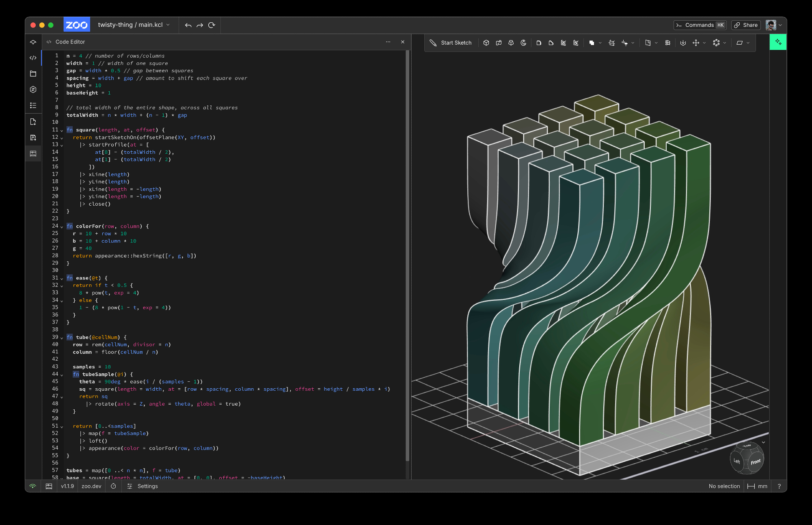Select the Revolve tool in toolbar
Viewport: 812px width, 525px height.
(x=523, y=43)
